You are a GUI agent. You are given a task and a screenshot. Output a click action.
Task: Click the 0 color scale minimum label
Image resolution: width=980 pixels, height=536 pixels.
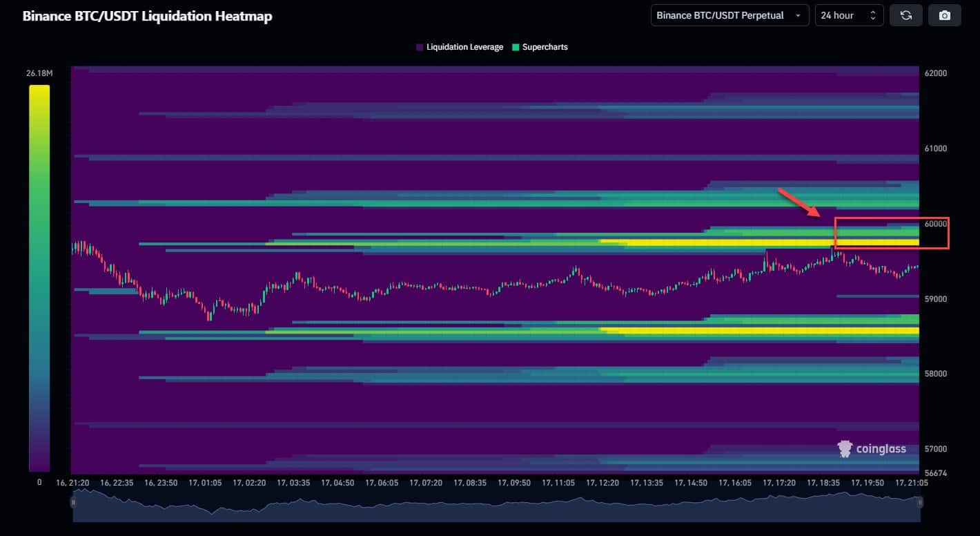point(39,482)
